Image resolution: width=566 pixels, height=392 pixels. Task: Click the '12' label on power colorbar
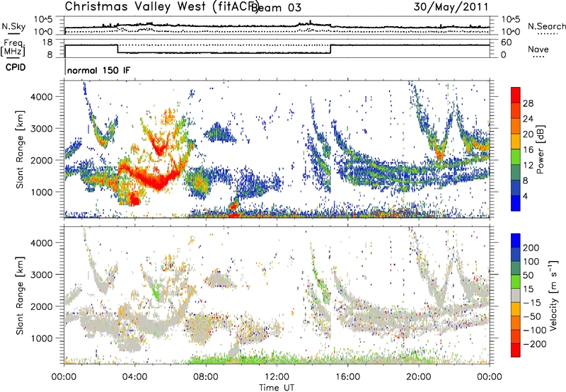coord(528,166)
